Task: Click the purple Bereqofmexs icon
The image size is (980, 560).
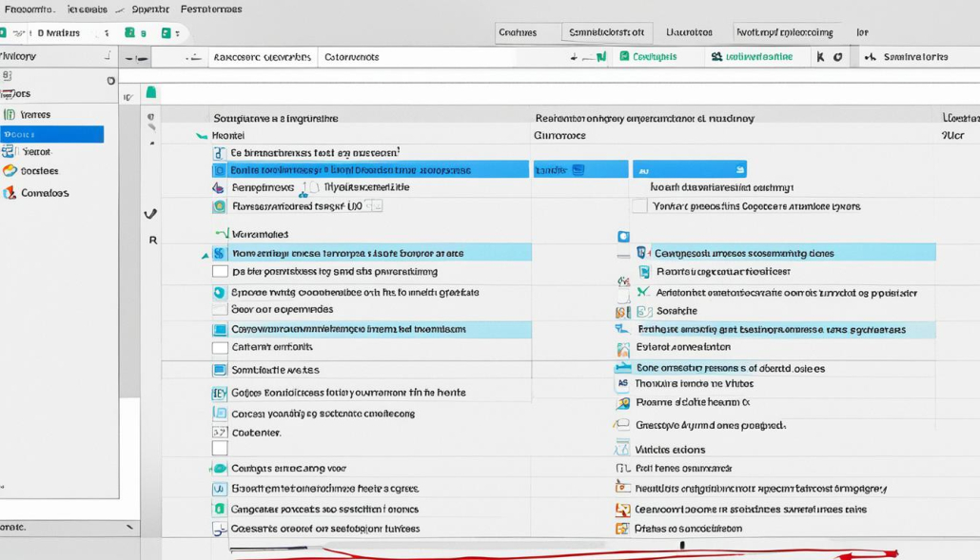Action: tap(218, 187)
